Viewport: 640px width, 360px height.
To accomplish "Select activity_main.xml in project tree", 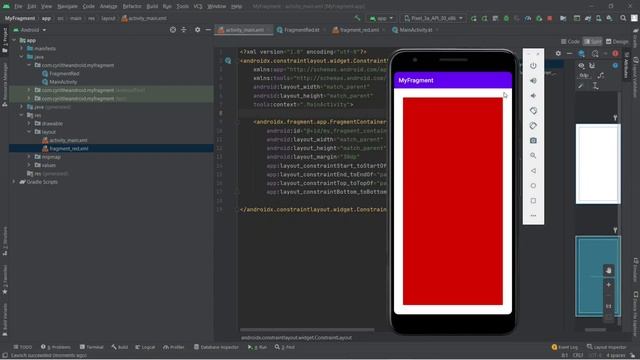I will point(68,140).
